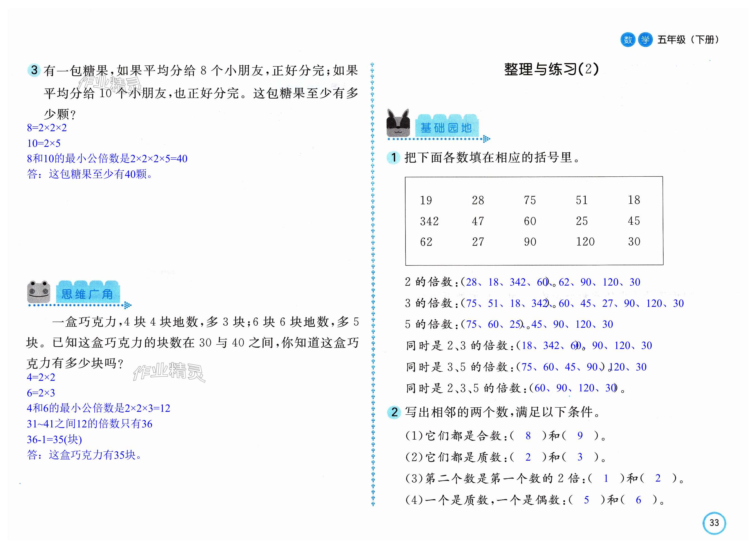This screenshot has width=756, height=548.
Task: Click the answer 3 in prime blank
Action: 580,457
